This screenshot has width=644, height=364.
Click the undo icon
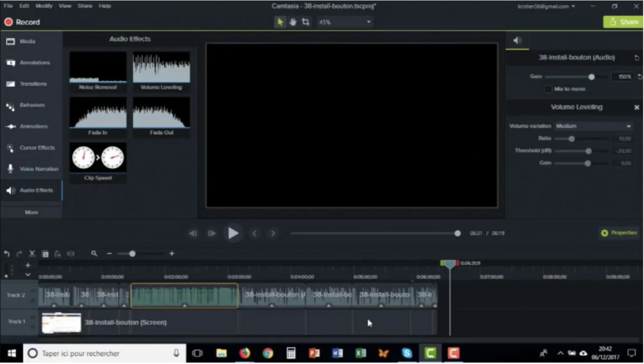pyautogui.click(x=7, y=254)
